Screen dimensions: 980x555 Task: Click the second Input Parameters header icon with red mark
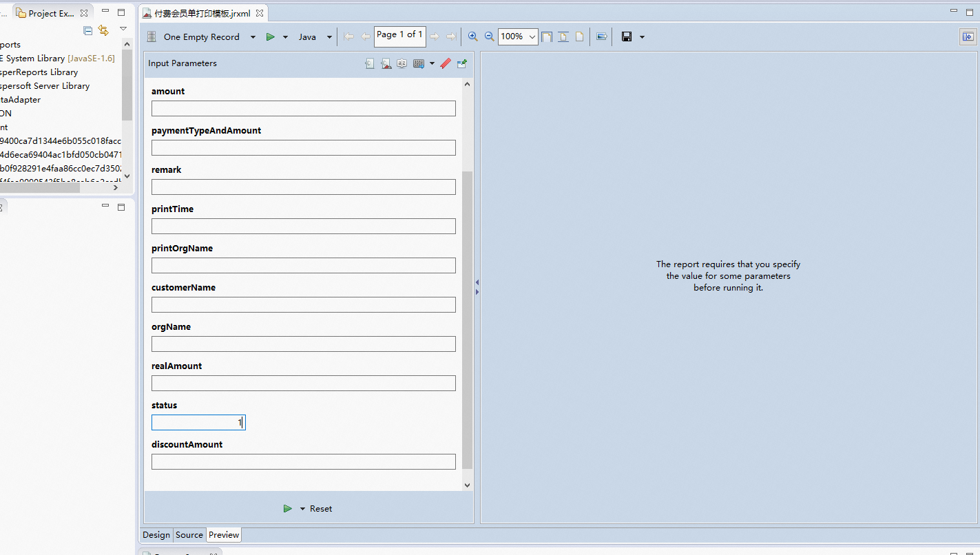[386, 63]
